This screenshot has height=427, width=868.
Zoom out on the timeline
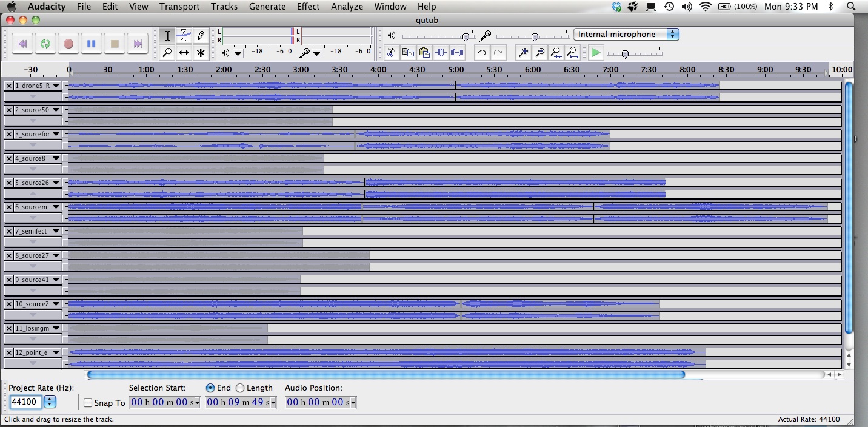(x=539, y=52)
